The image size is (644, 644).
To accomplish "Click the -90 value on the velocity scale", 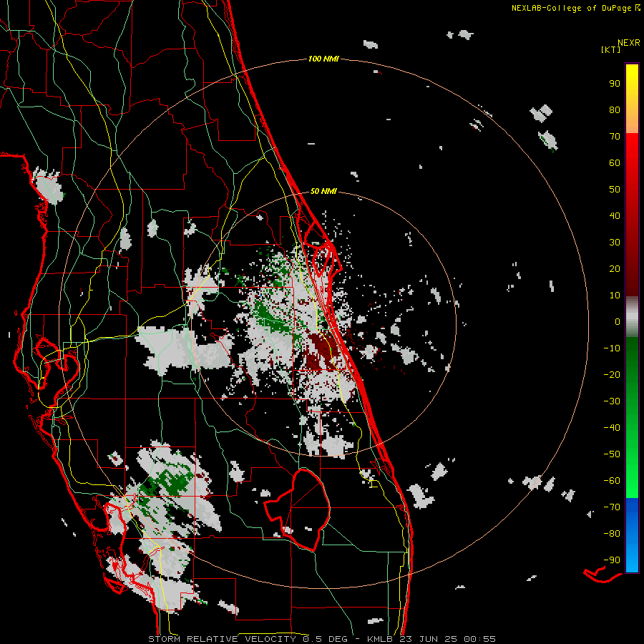I will (x=612, y=560).
